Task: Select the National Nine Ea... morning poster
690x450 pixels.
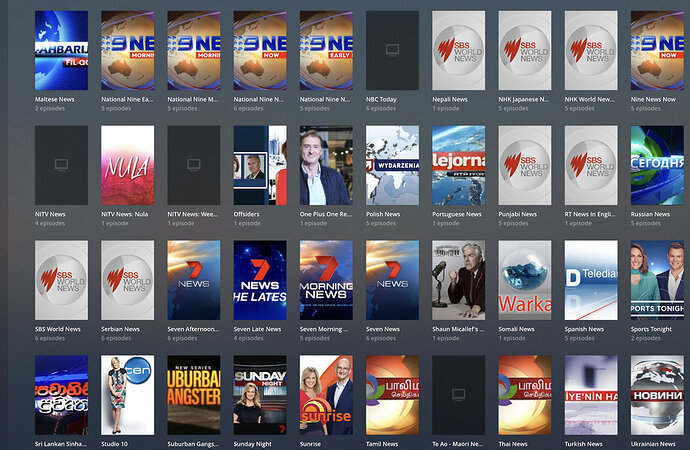Action: click(x=128, y=51)
